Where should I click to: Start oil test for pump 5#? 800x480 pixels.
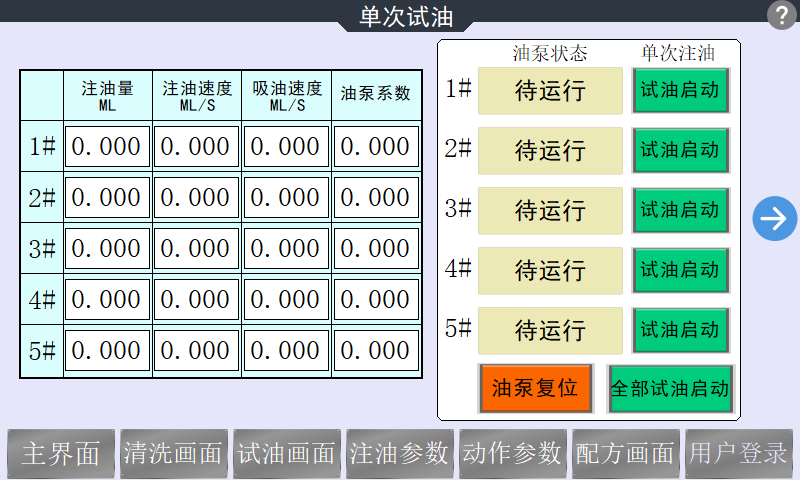click(x=680, y=330)
